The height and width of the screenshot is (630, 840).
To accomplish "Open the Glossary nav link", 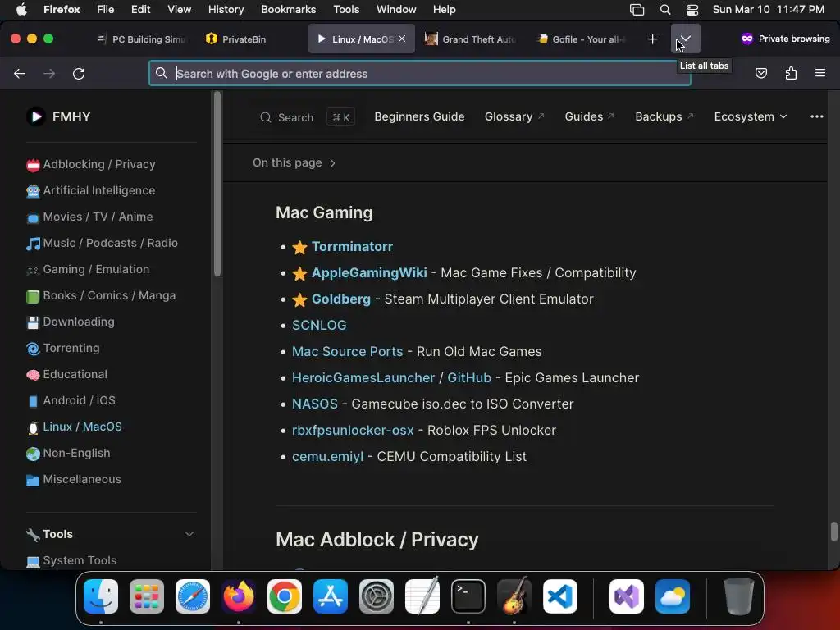I will (514, 116).
